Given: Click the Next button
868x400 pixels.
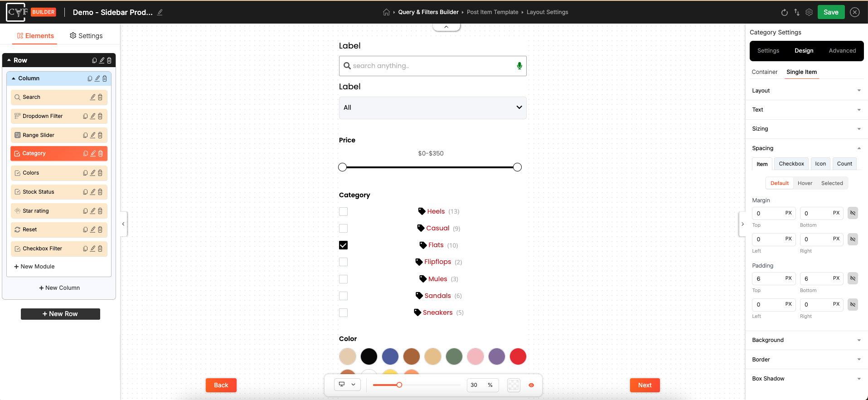Looking at the screenshot, I should click(x=645, y=385).
